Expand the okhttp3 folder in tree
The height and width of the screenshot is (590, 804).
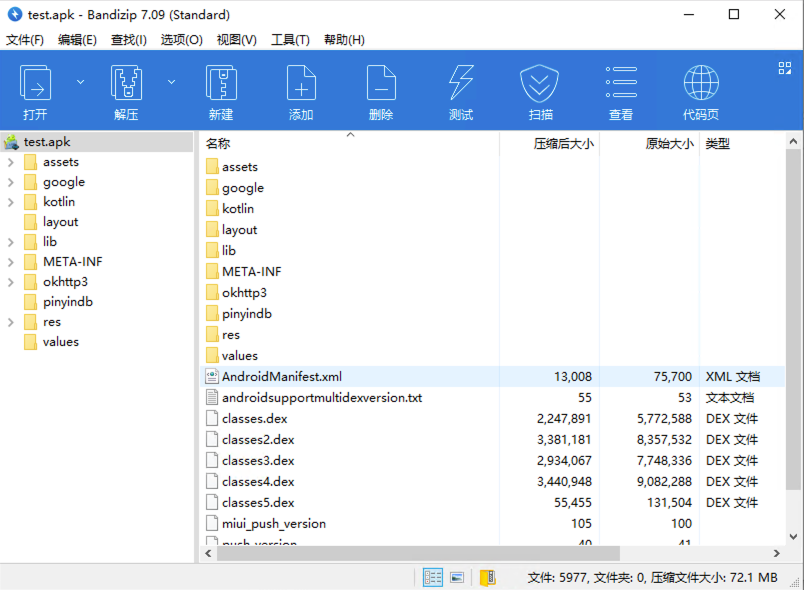(11, 282)
